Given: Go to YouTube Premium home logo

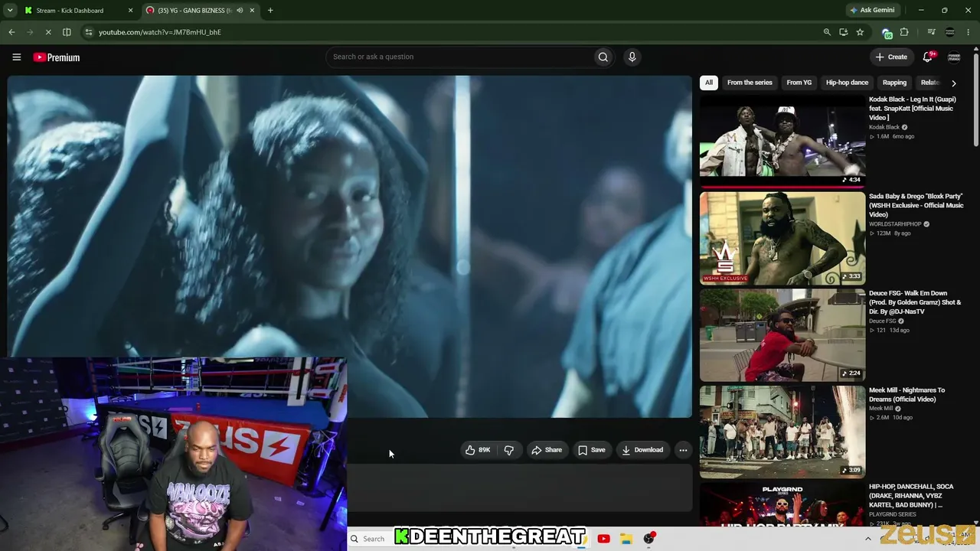Looking at the screenshot, I should coord(57,57).
